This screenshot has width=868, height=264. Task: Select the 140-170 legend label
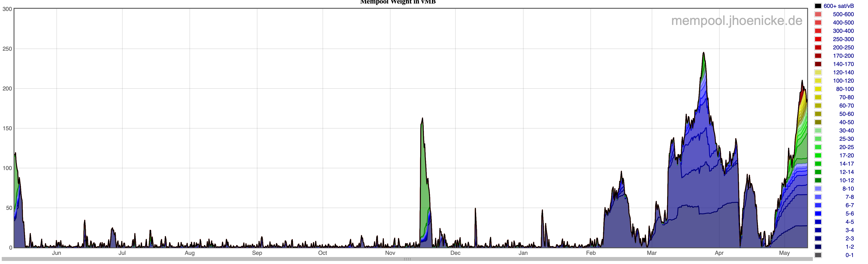[x=843, y=64]
